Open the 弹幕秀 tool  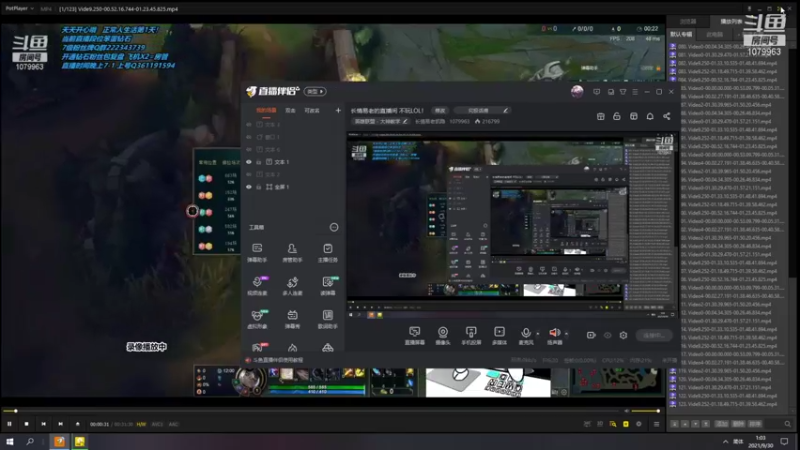[x=292, y=319]
